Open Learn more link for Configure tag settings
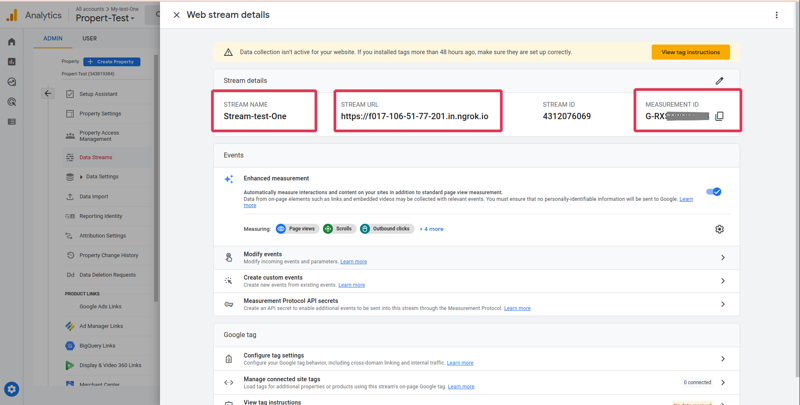 (460, 363)
